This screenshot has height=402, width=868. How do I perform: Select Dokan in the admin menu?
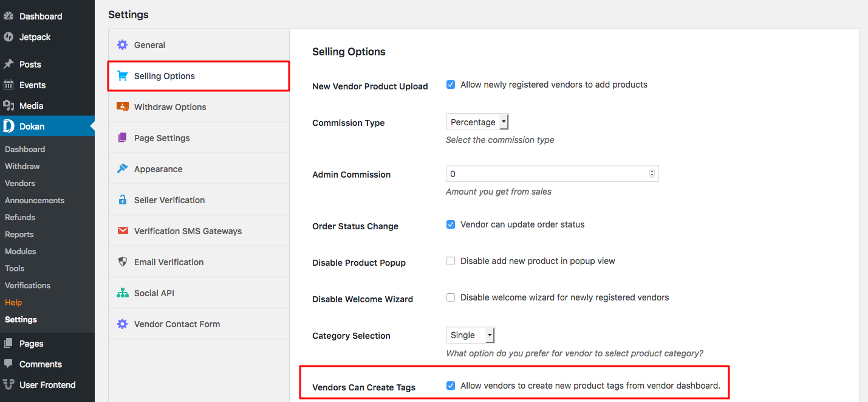(47, 126)
